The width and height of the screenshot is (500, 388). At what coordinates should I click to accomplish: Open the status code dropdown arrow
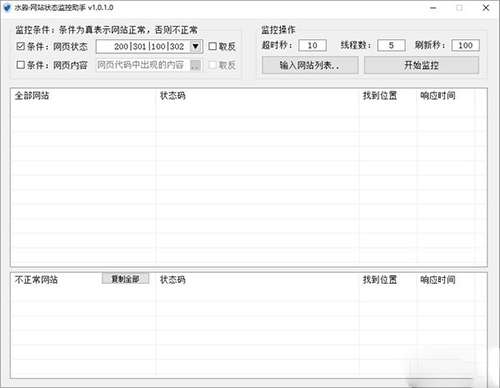[196, 46]
